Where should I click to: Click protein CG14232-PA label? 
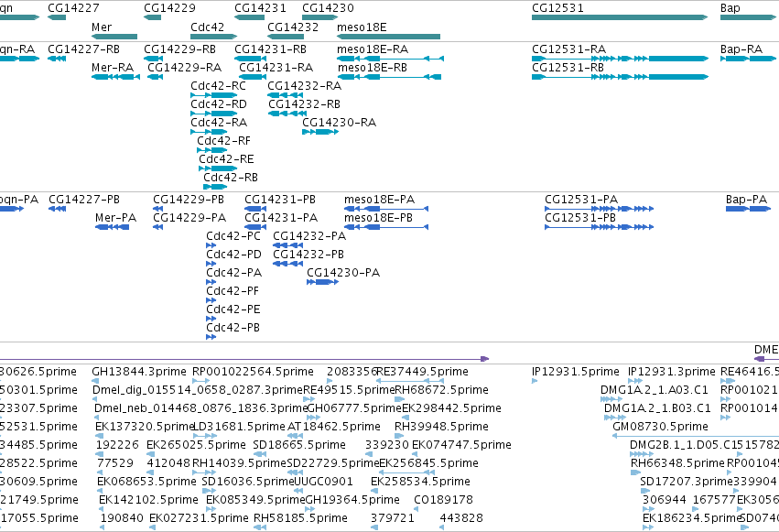point(309,236)
